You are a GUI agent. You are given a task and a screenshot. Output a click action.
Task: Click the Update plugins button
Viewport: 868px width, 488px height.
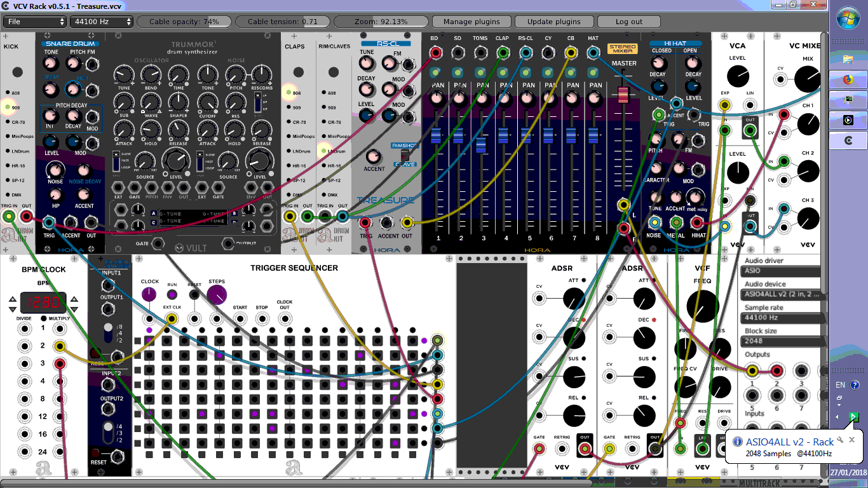point(554,22)
